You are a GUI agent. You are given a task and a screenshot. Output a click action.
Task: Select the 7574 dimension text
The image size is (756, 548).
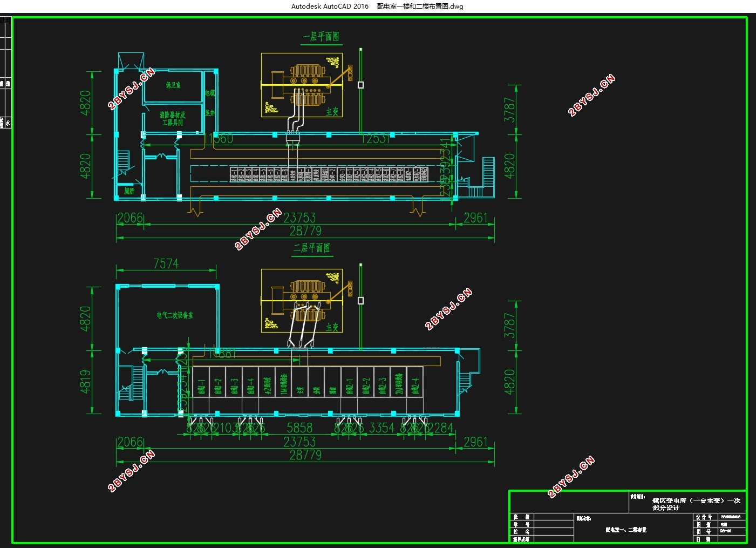point(166,263)
